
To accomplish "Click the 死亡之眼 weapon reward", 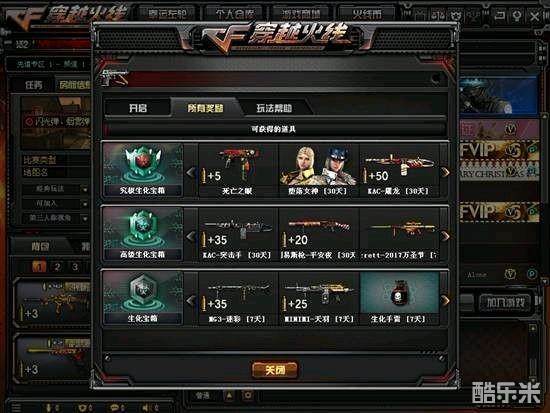I will pos(238,171).
